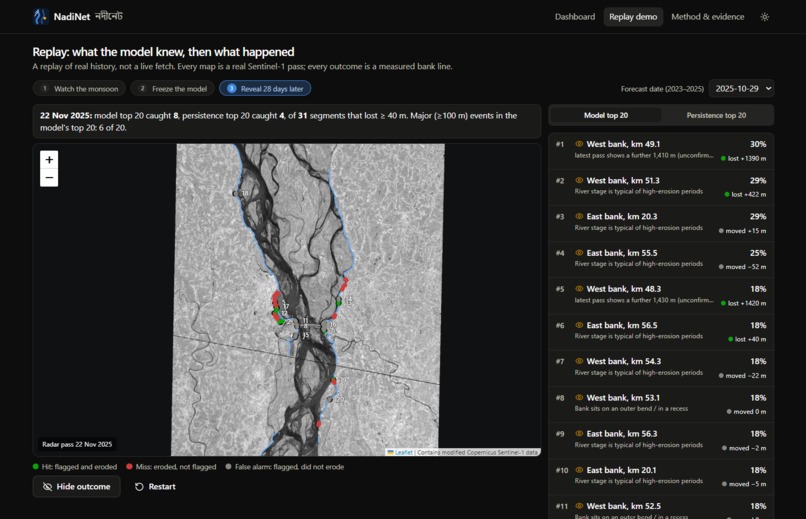
Task: Select step 3 Reveal 28 days later
Action: 265,88
